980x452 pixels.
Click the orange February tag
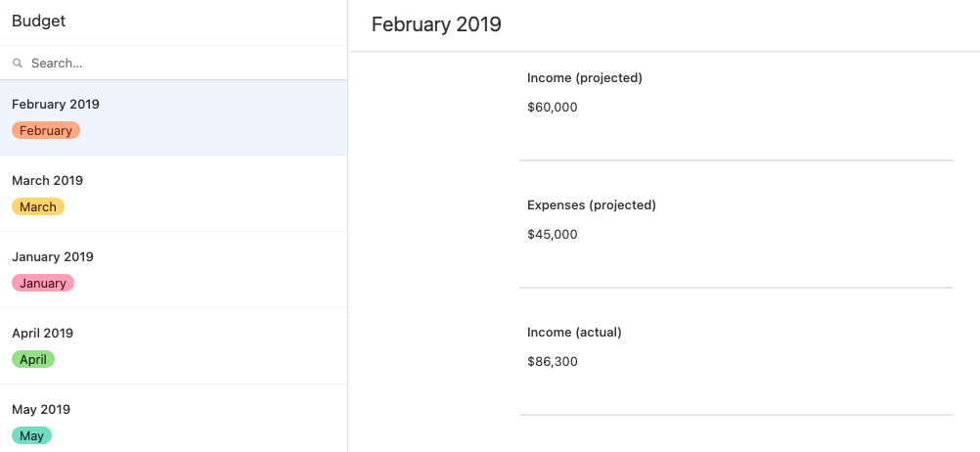click(46, 131)
